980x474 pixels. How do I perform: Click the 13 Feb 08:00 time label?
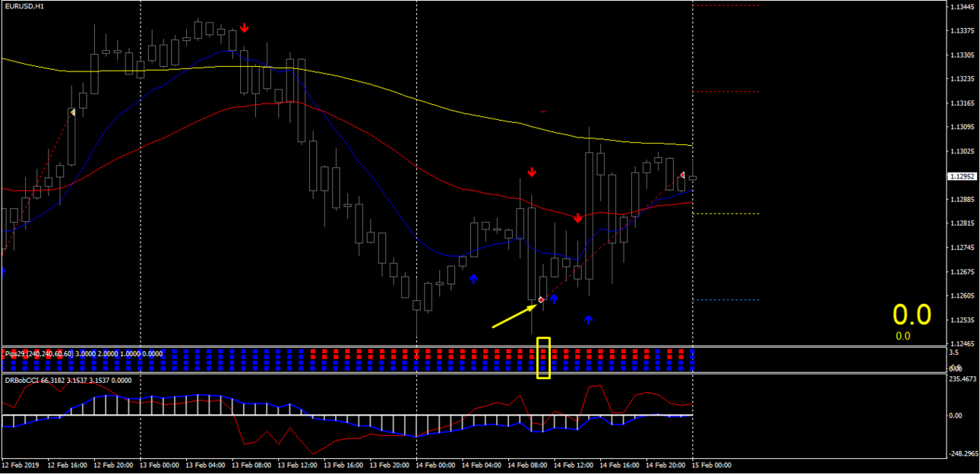coord(251,464)
